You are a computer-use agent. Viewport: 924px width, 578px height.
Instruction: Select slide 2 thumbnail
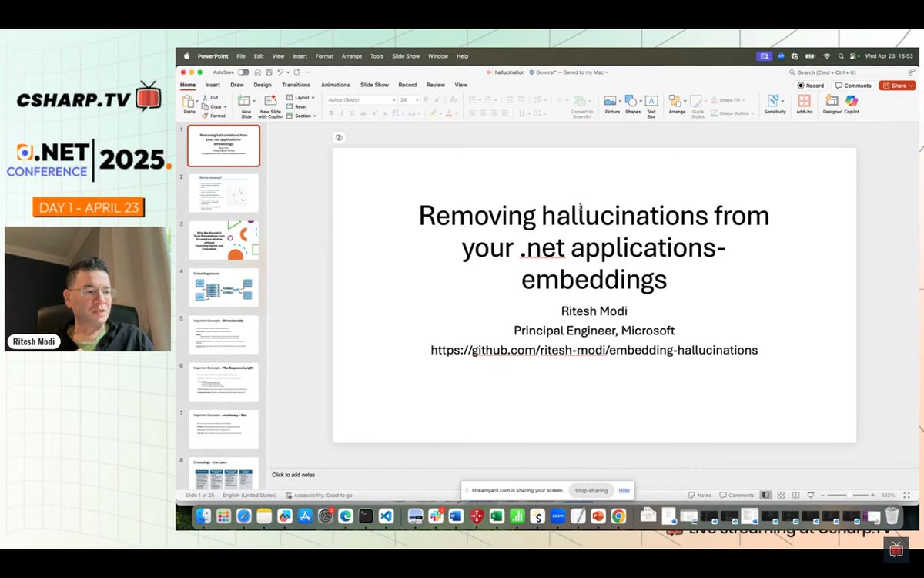tap(223, 193)
